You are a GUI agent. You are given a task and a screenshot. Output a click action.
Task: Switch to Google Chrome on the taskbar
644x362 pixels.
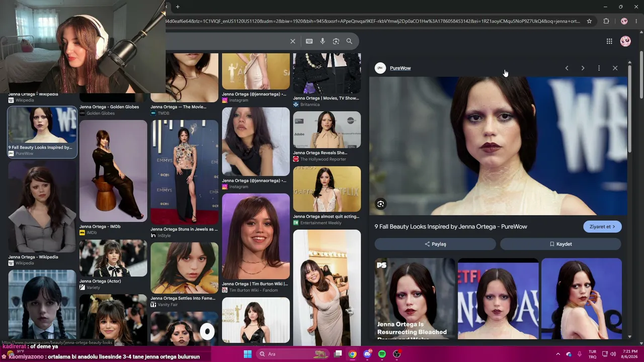pos(353,354)
